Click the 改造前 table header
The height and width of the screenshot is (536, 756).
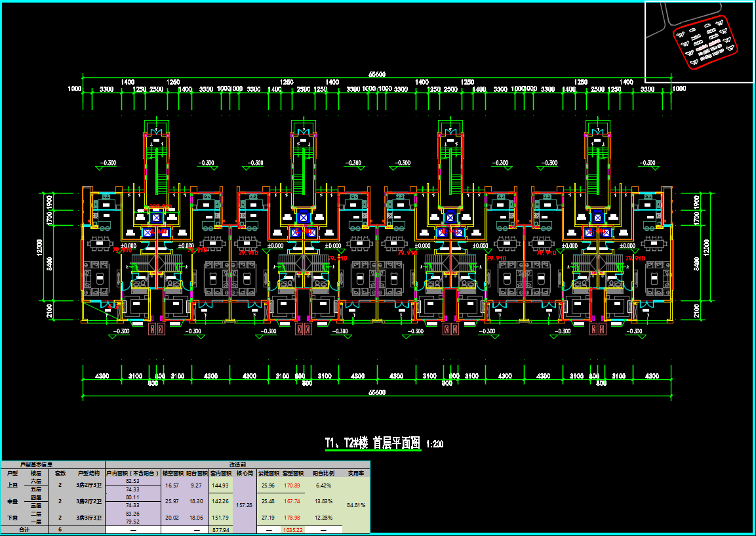click(x=238, y=464)
